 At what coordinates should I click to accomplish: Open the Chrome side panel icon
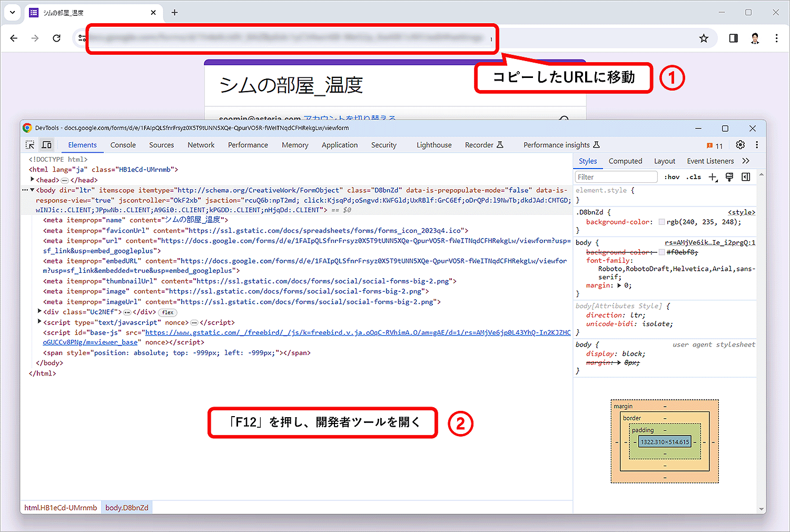[x=733, y=38]
